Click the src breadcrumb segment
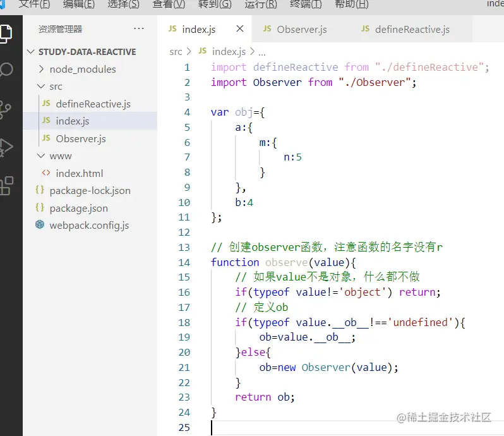Viewport: 504px width, 436px height. pos(176,51)
